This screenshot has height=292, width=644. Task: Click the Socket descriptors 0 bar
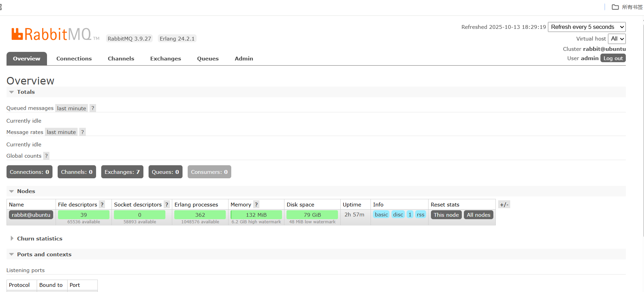pos(140,215)
